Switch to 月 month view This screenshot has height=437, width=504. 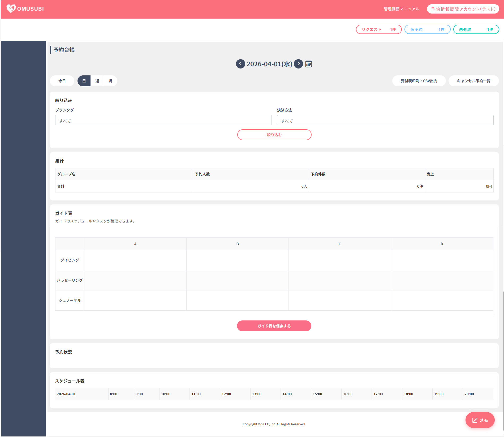click(110, 81)
